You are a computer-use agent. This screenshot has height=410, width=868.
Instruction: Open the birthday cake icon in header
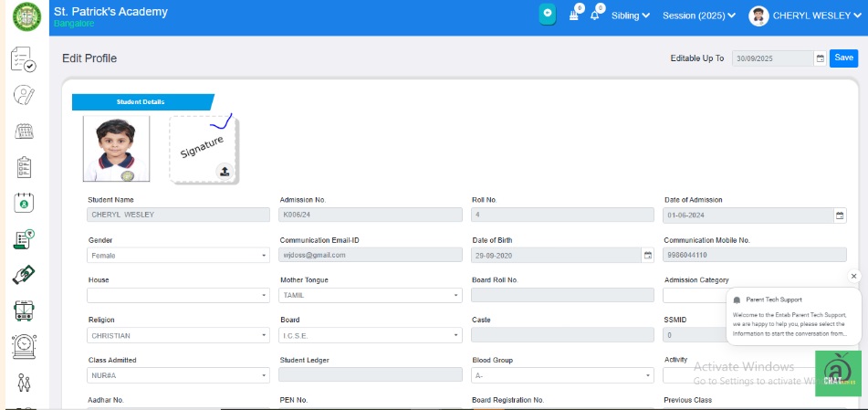[574, 16]
